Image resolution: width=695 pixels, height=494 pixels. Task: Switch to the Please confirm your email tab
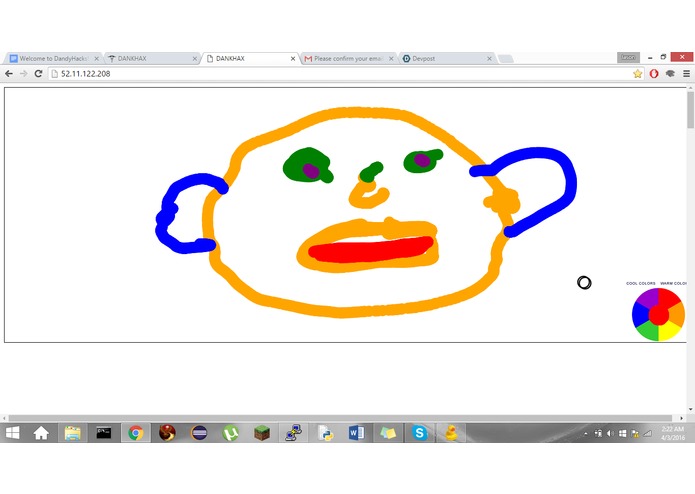349,58
